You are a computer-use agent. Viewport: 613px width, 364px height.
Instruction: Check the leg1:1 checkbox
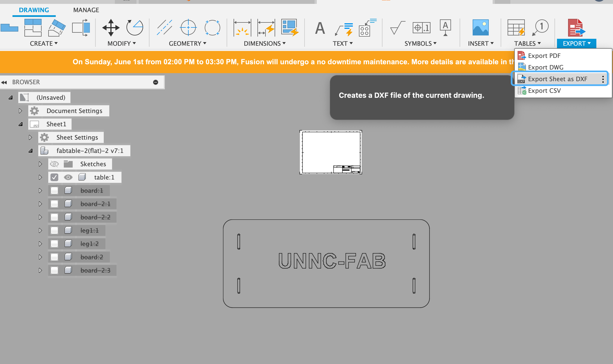click(x=54, y=230)
